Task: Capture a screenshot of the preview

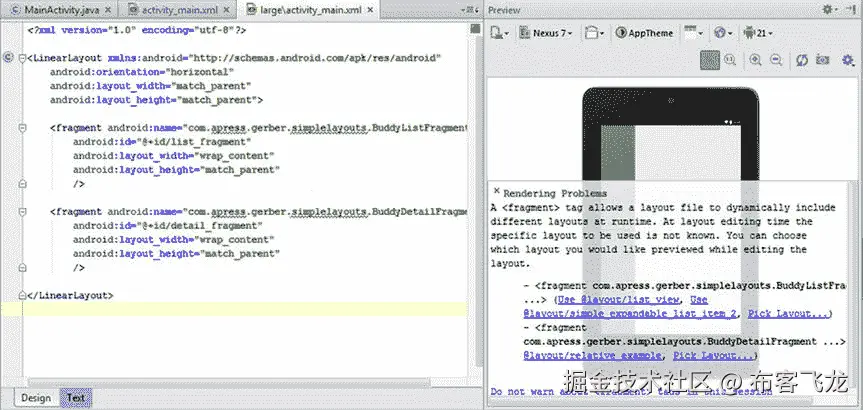Action: tap(823, 61)
